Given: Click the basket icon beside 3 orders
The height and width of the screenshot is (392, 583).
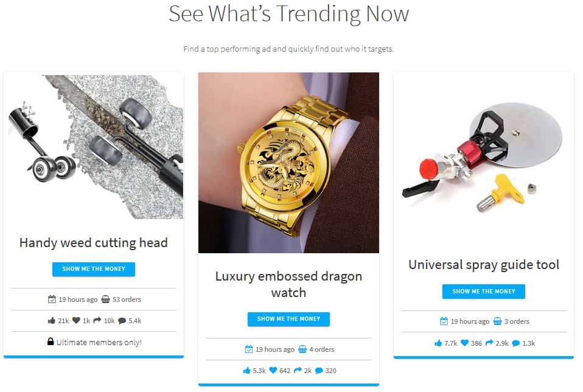Looking at the screenshot, I should [497, 321].
